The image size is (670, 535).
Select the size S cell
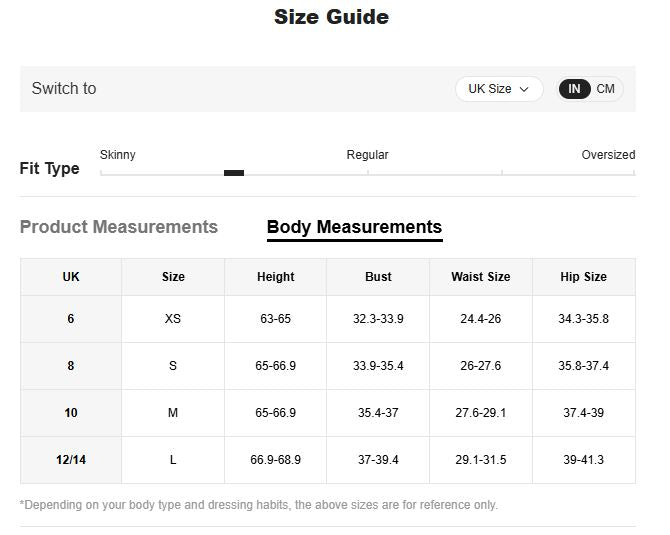[173, 366]
